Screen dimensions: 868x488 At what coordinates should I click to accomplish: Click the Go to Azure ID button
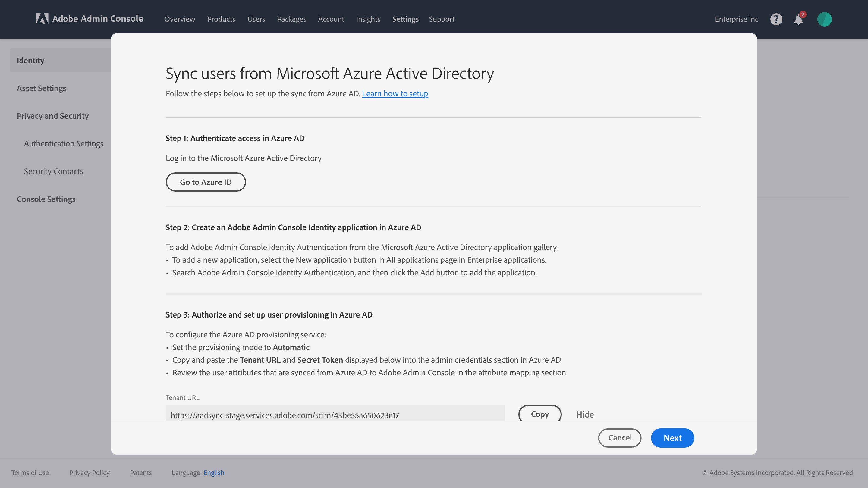pos(206,182)
